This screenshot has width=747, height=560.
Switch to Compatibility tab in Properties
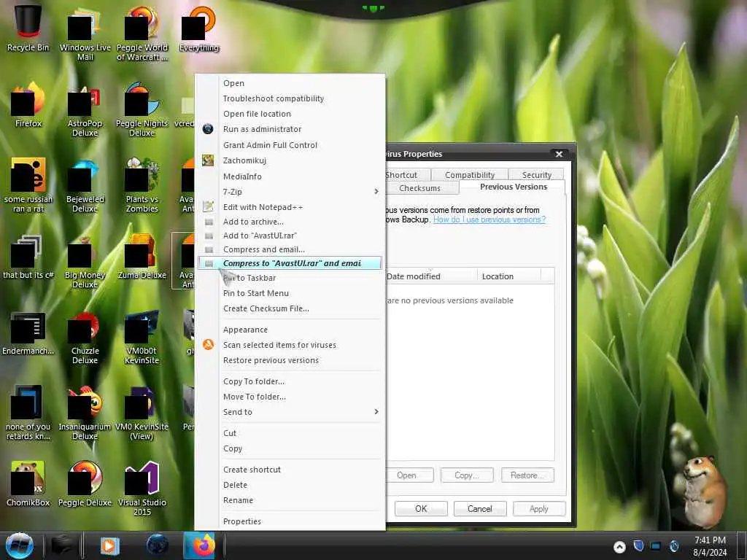pyautogui.click(x=470, y=175)
